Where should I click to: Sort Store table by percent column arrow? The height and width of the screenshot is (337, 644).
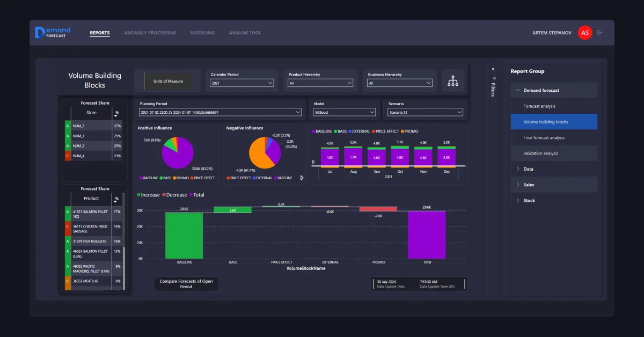click(116, 113)
